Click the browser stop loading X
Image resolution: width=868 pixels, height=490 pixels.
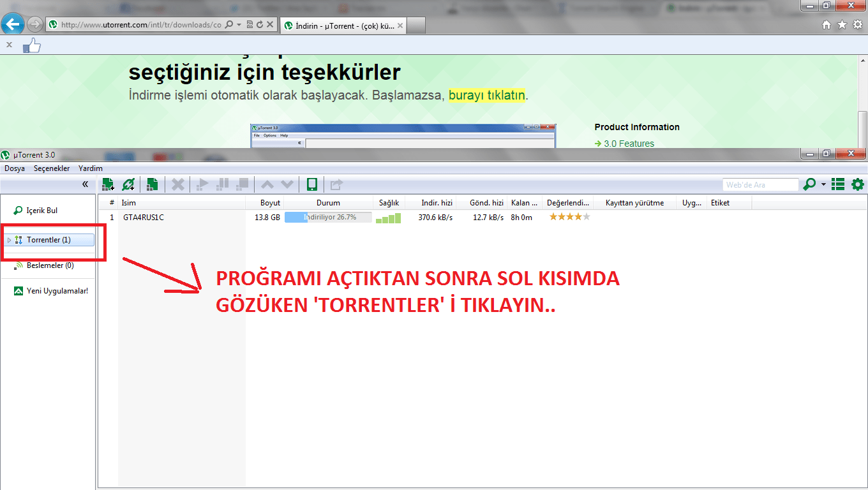point(270,25)
